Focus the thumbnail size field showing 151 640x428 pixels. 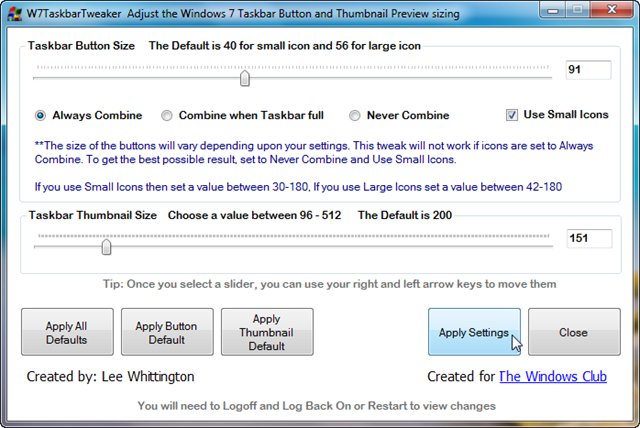(x=586, y=238)
